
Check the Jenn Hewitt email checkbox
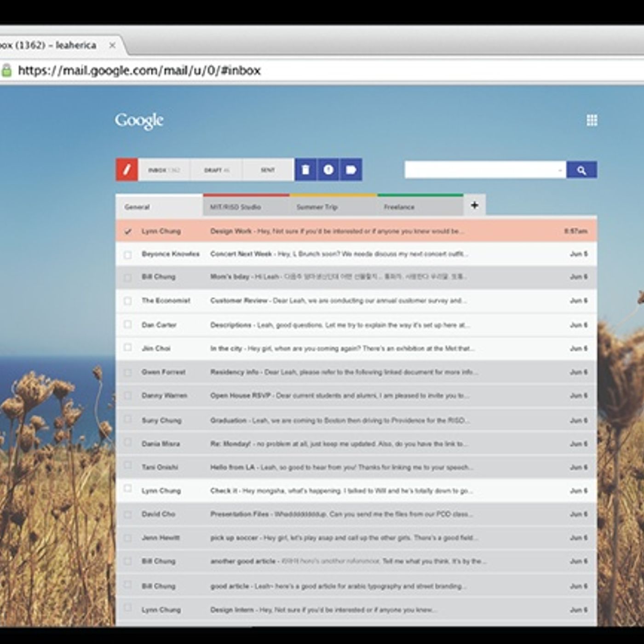click(128, 537)
